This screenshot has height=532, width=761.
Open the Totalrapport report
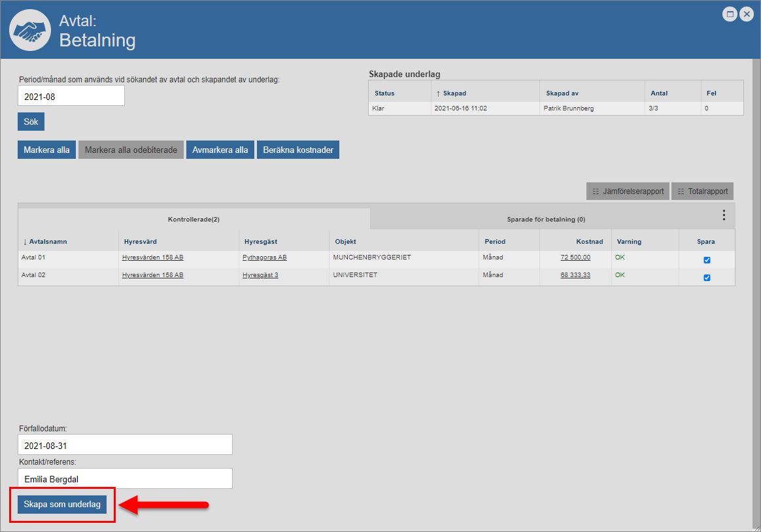pos(703,191)
